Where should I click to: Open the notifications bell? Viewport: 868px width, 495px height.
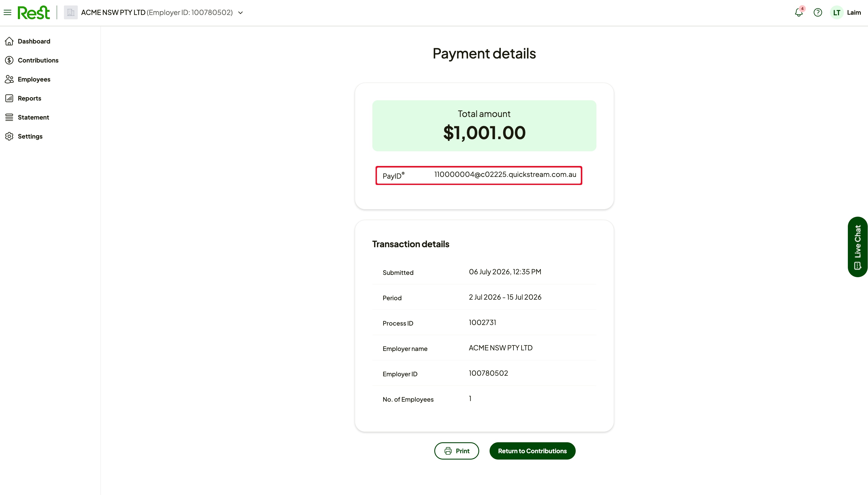[799, 13]
